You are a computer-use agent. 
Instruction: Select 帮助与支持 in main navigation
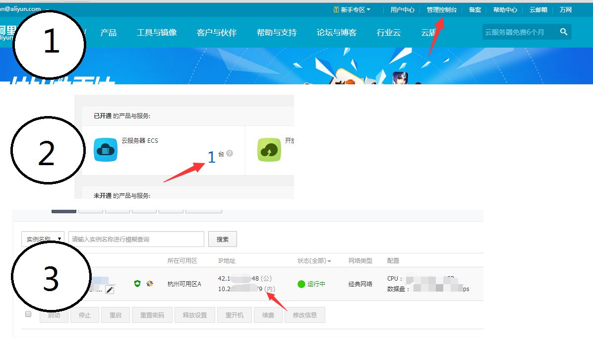click(x=277, y=33)
